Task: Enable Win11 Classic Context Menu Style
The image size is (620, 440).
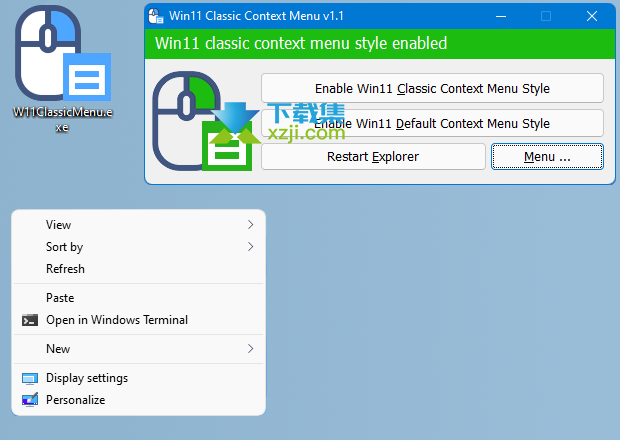Action: (x=432, y=88)
